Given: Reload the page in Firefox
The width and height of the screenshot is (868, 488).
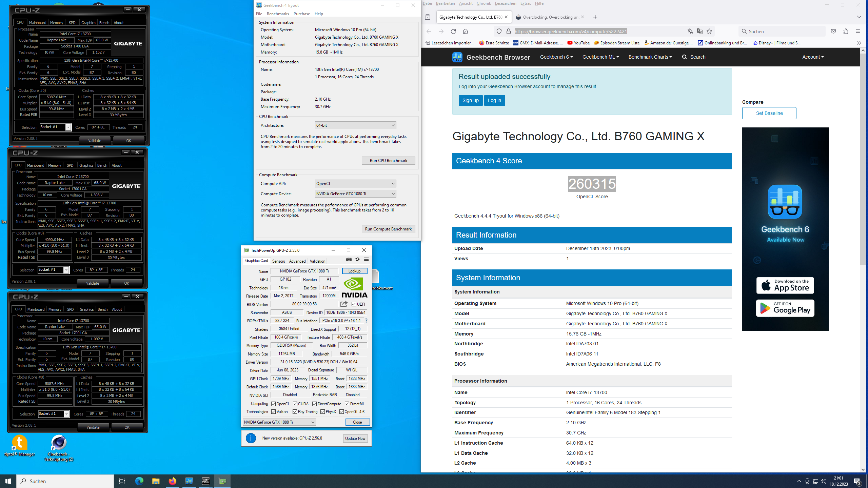Looking at the screenshot, I should tap(453, 31).
